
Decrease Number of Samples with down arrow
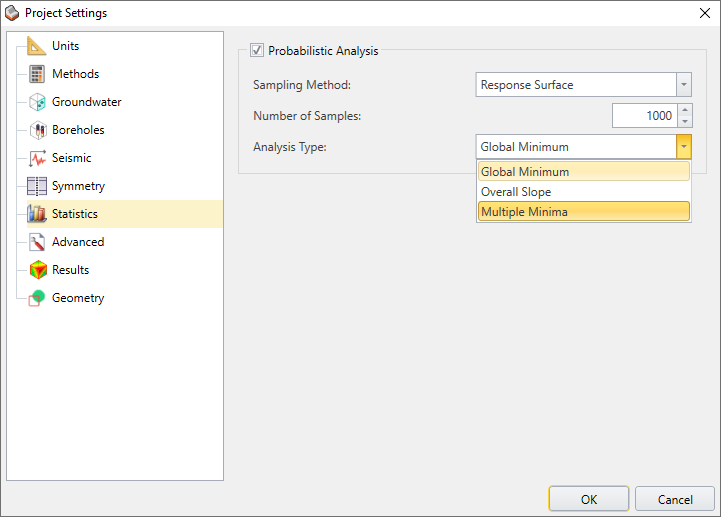[x=685, y=121]
